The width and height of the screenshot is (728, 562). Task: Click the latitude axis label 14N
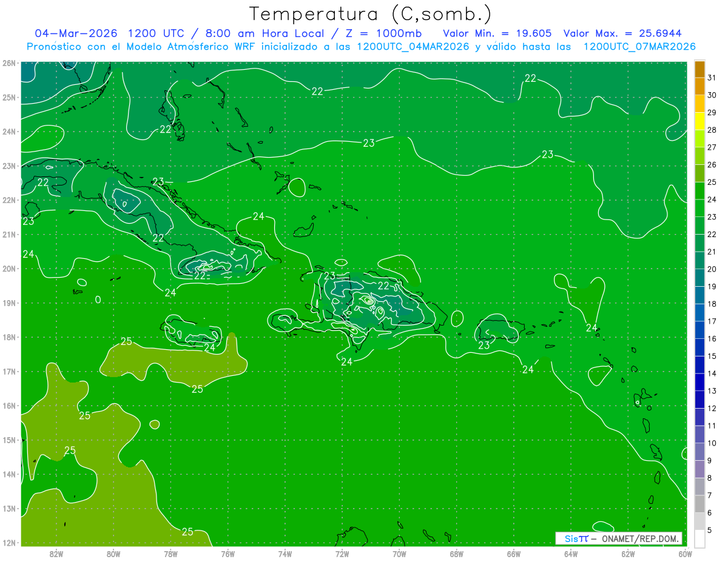9,474
